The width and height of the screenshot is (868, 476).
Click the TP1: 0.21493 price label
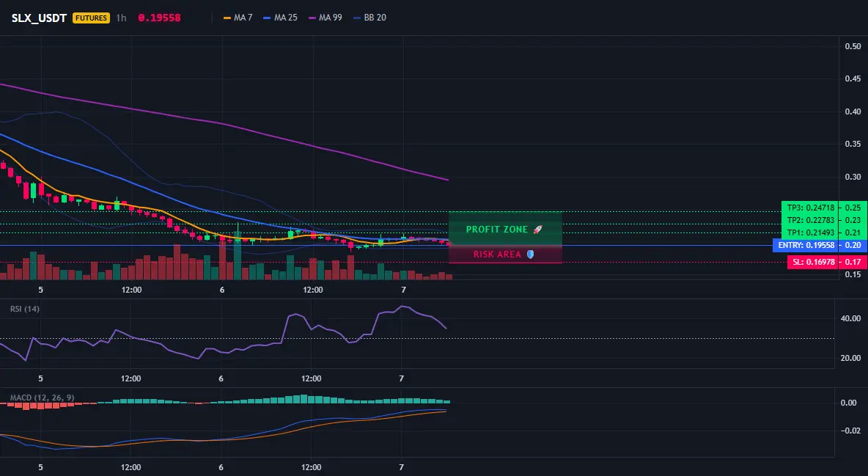tap(810, 232)
